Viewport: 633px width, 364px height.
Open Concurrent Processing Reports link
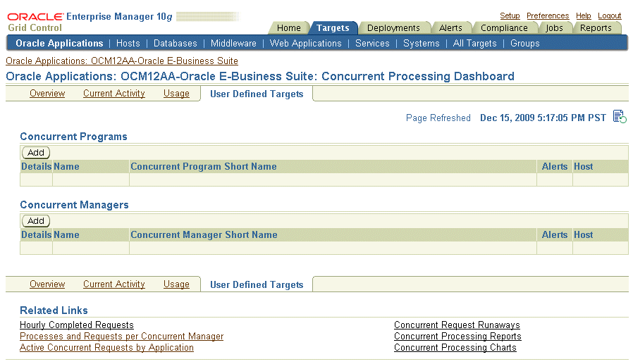click(x=457, y=336)
